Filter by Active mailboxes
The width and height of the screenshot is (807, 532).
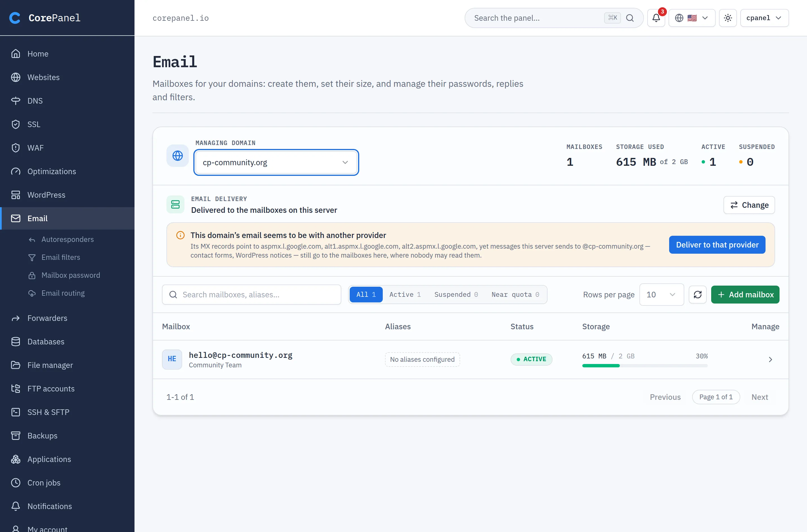tap(405, 295)
